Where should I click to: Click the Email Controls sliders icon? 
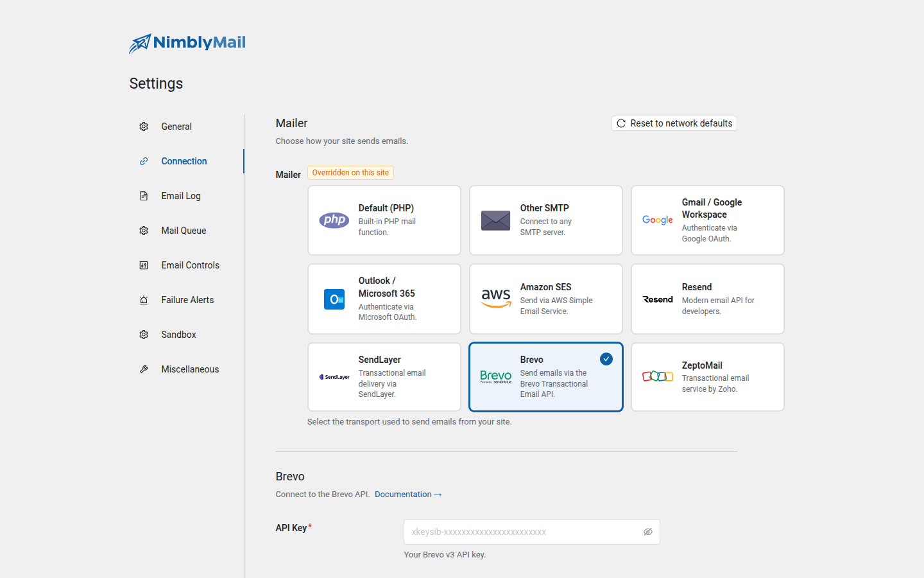[x=144, y=265]
